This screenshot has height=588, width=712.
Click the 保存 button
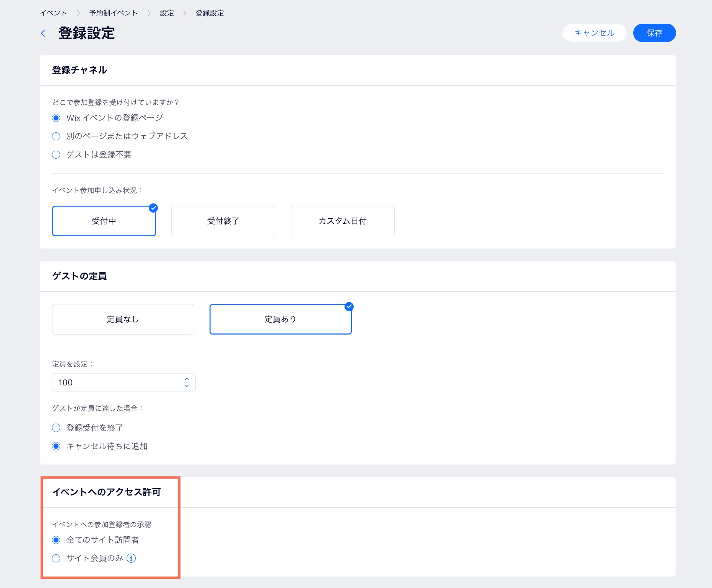click(x=654, y=33)
